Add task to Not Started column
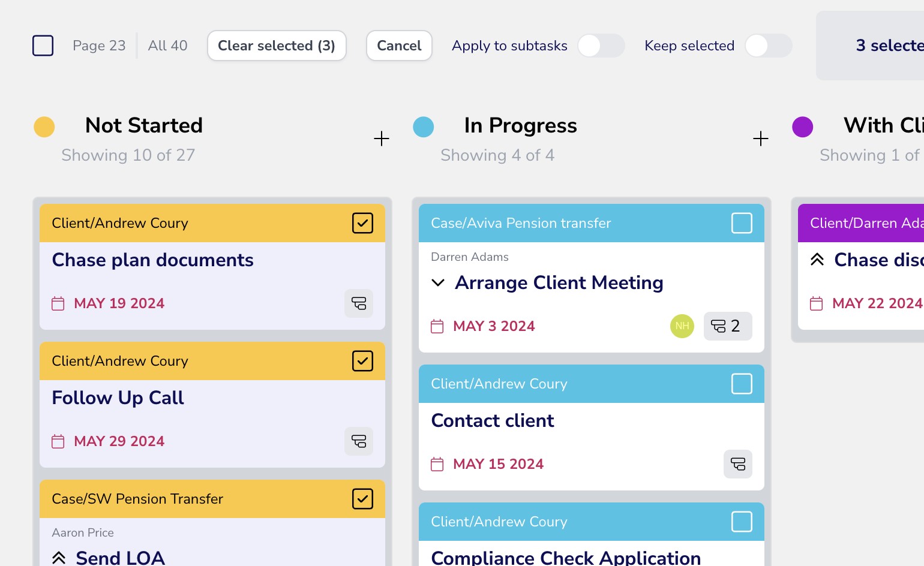Viewport: 924px width, 566px height. coord(382,139)
